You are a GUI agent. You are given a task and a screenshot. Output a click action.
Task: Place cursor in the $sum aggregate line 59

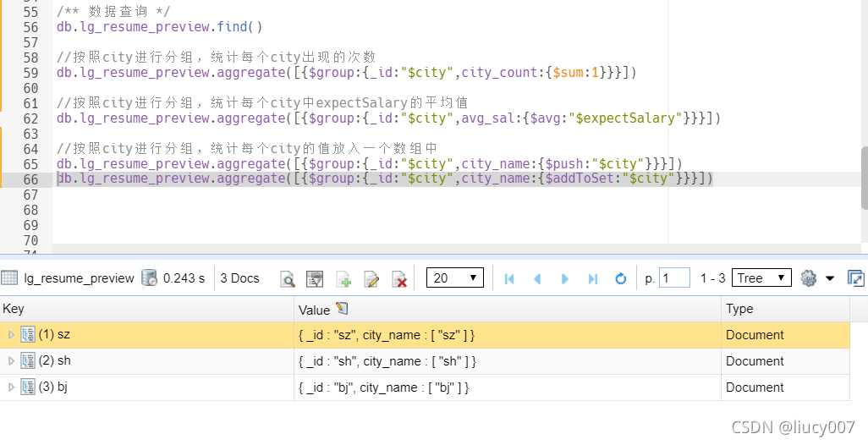point(347,73)
